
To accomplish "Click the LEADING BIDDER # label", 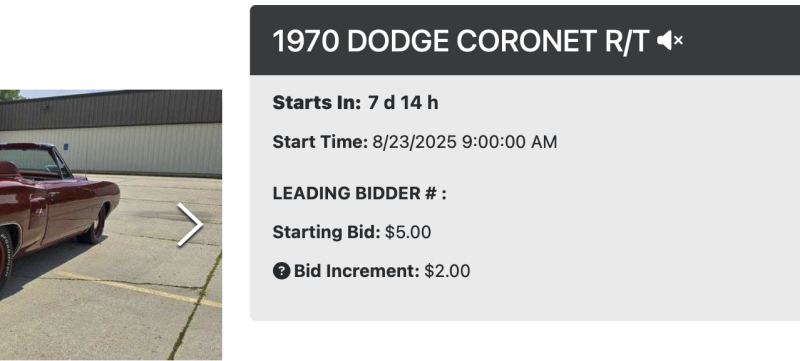I will [359, 193].
